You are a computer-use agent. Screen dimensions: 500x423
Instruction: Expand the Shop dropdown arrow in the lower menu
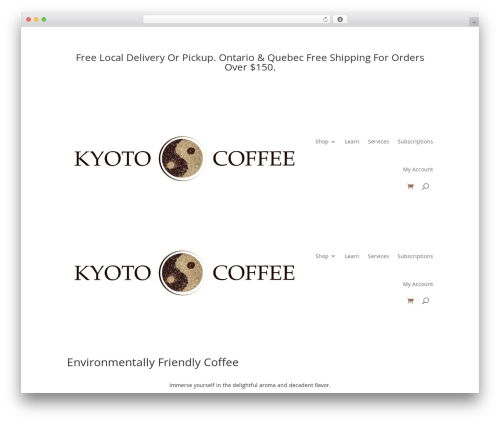coord(333,256)
